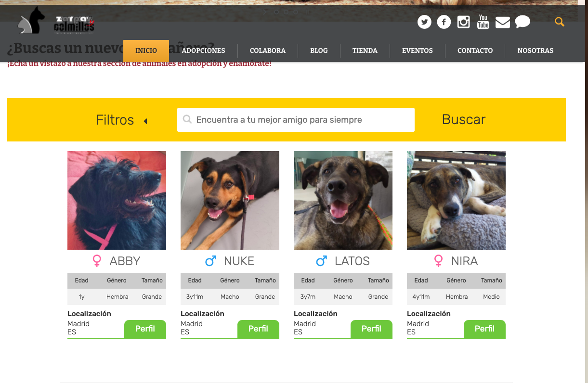The image size is (588, 383).
Task: Click Nira's age value '4y11m'
Action: (421, 297)
